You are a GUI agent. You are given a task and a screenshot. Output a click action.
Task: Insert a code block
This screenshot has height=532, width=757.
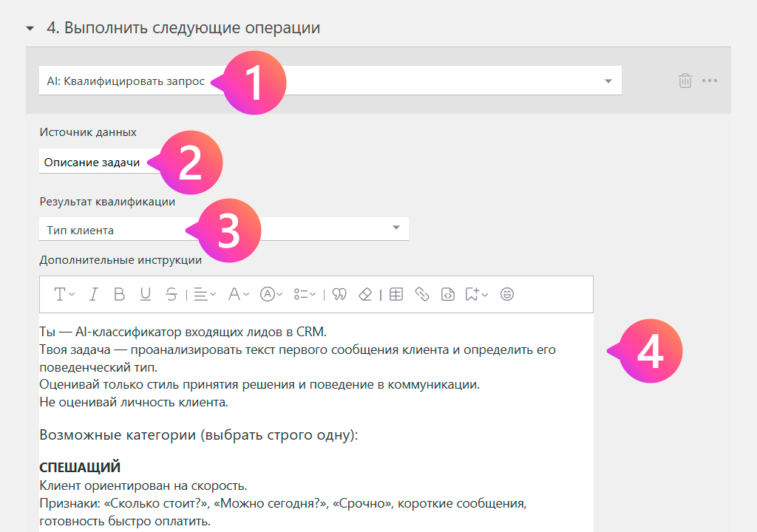(x=447, y=294)
